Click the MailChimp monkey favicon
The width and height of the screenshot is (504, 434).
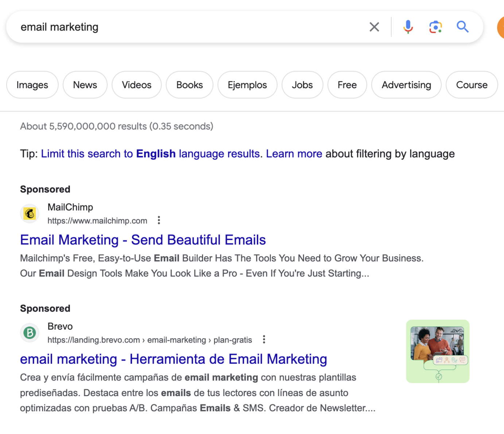[x=30, y=213]
